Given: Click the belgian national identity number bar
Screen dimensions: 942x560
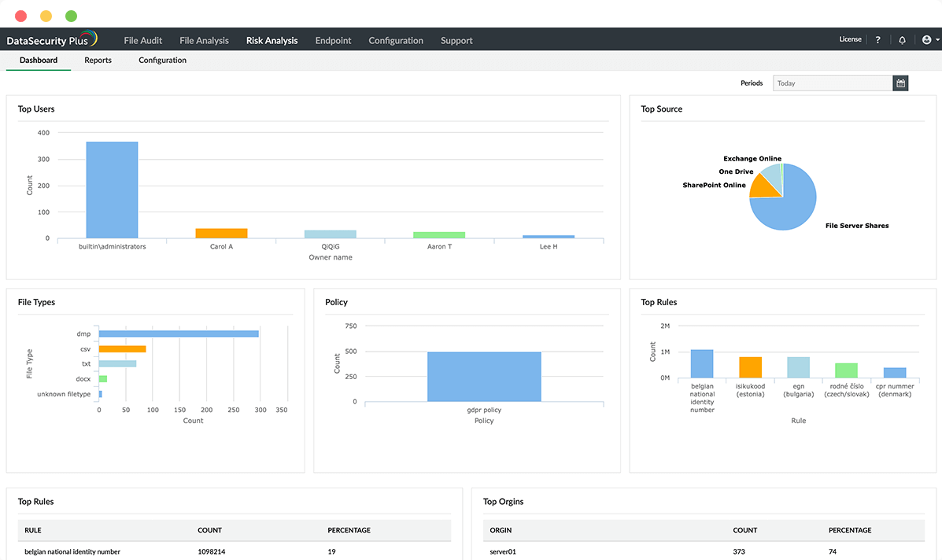Looking at the screenshot, I should 702,363.
